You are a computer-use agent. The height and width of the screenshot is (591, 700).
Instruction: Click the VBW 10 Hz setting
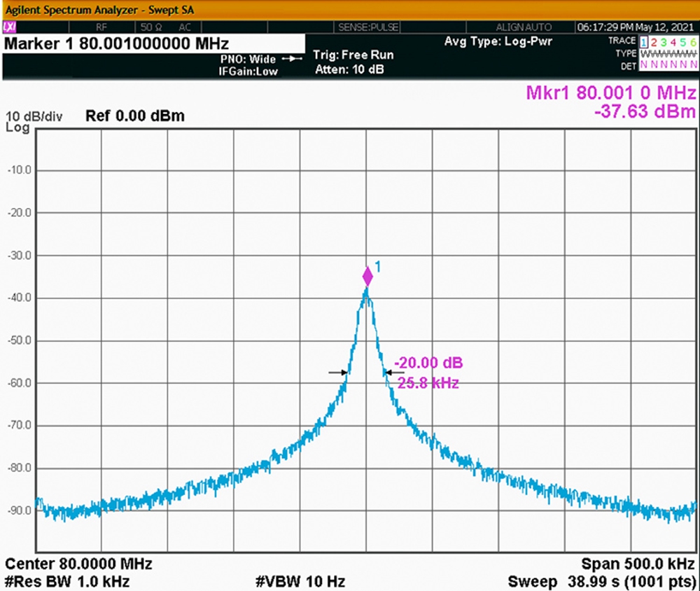300,582
